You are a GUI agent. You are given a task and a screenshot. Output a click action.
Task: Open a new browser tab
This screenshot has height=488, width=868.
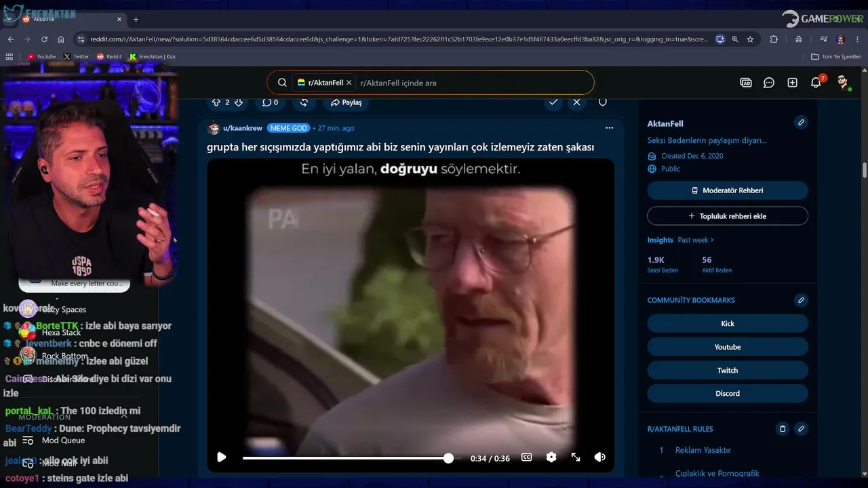coord(136,19)
